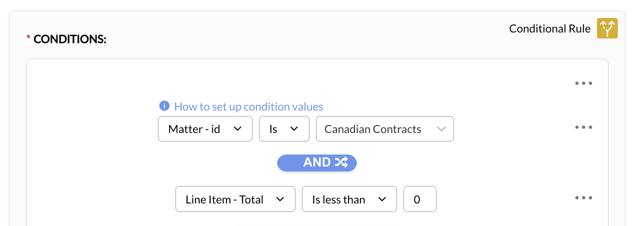Open the top condition group three-dot menu
The width and height of the screenshot is (644, 226).
pyautogui.click(x=583, y=83)
